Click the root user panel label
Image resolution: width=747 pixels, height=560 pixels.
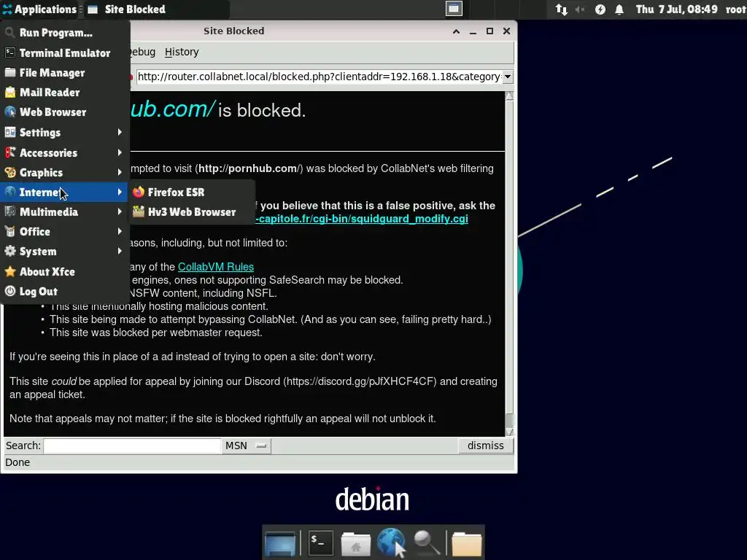point(735,9)
